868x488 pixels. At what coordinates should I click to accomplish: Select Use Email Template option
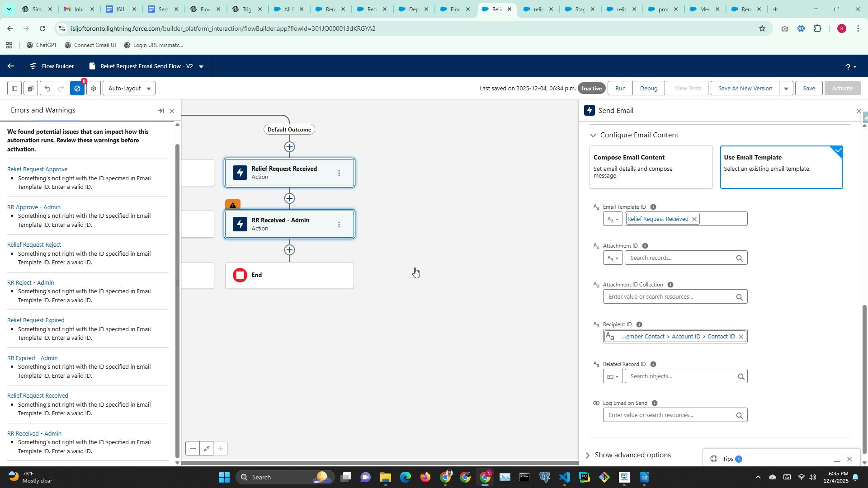[x=781, y=167]
